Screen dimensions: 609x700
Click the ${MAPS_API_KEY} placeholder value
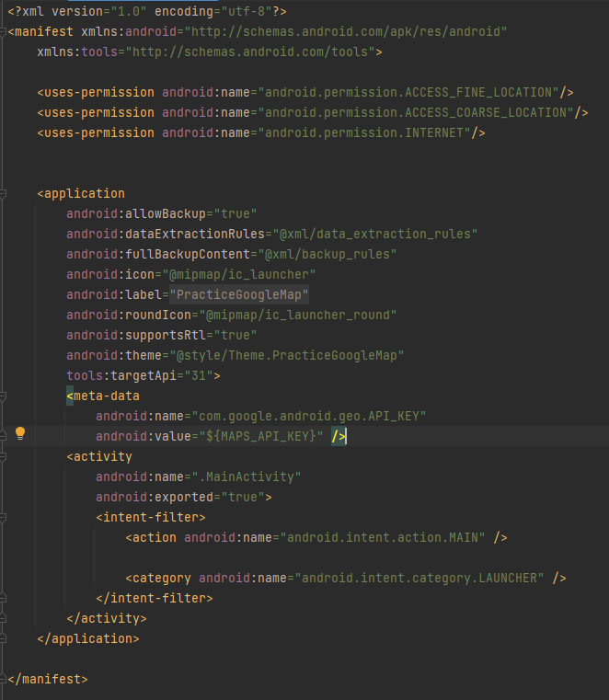[x=261, y=436]
